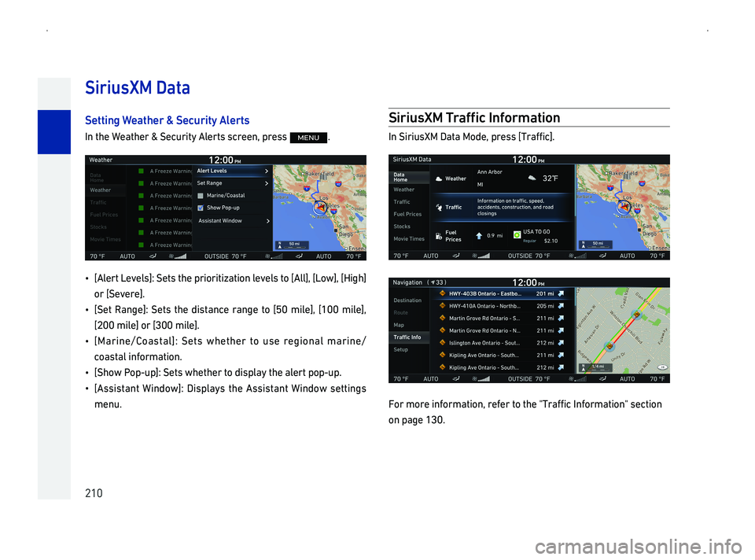This screenshot has height=560, width=755.
Task: Click the page number 210
Action: point(94,493)
